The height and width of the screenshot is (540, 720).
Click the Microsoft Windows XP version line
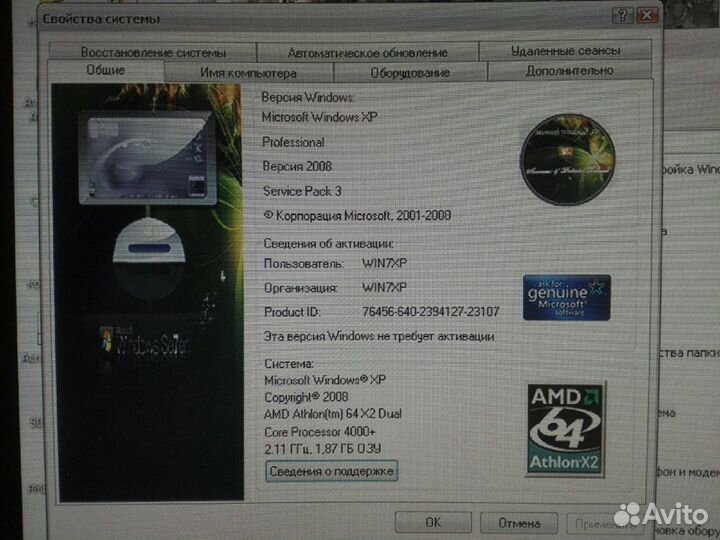tap(320, 117)
